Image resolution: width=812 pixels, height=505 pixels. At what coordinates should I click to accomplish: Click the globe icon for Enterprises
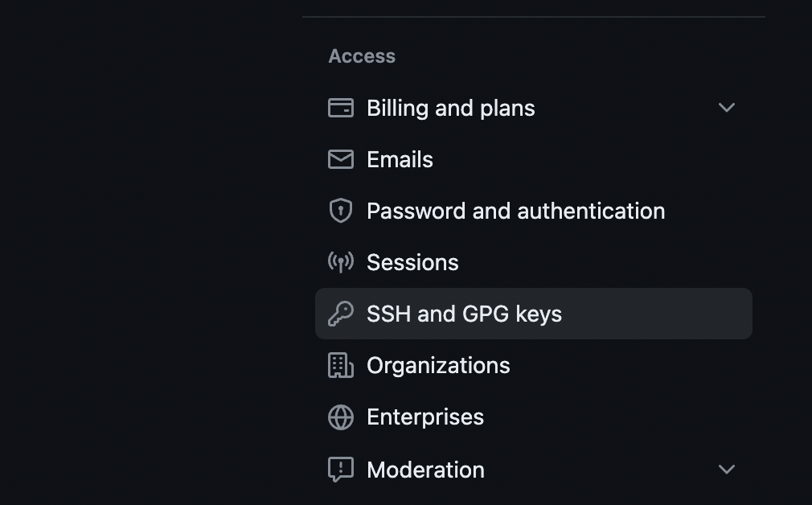tap(341, 417)
